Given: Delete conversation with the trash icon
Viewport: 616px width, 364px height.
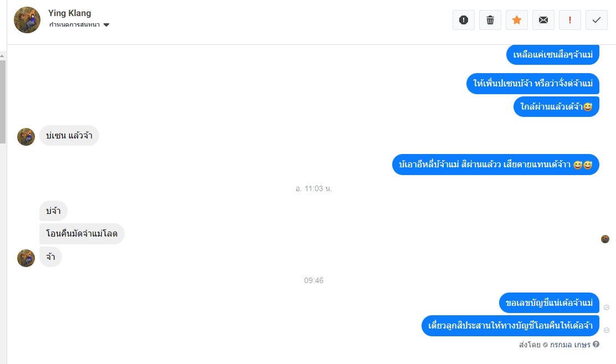Looking at the screenshot, I should coord(490,20).
